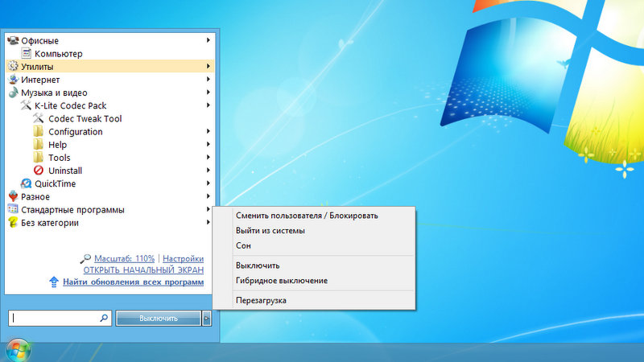Viewport: 644px width, 362px height.
Task: Expand the Без категории arrow
Action: coord(208,223)
